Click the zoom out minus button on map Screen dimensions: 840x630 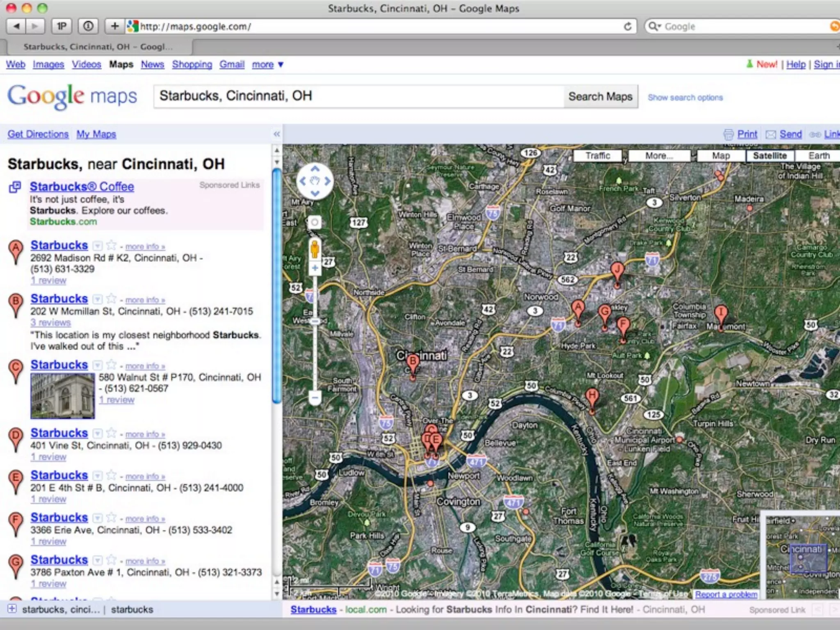315,397
